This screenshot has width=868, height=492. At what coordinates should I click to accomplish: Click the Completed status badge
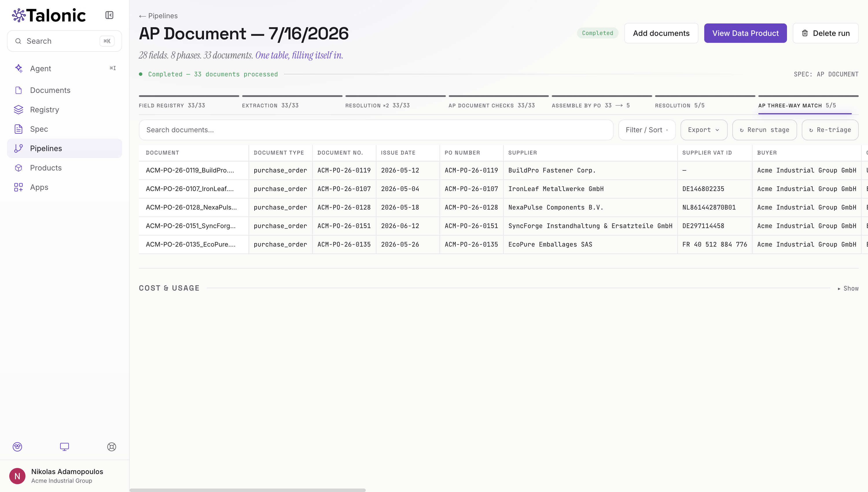click(597, 33)
